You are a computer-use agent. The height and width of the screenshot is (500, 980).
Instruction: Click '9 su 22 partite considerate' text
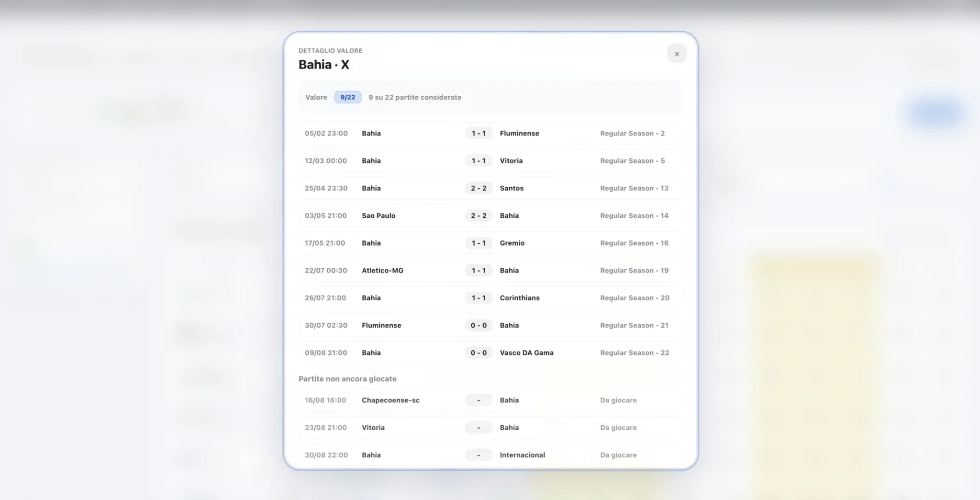point(415,97)
